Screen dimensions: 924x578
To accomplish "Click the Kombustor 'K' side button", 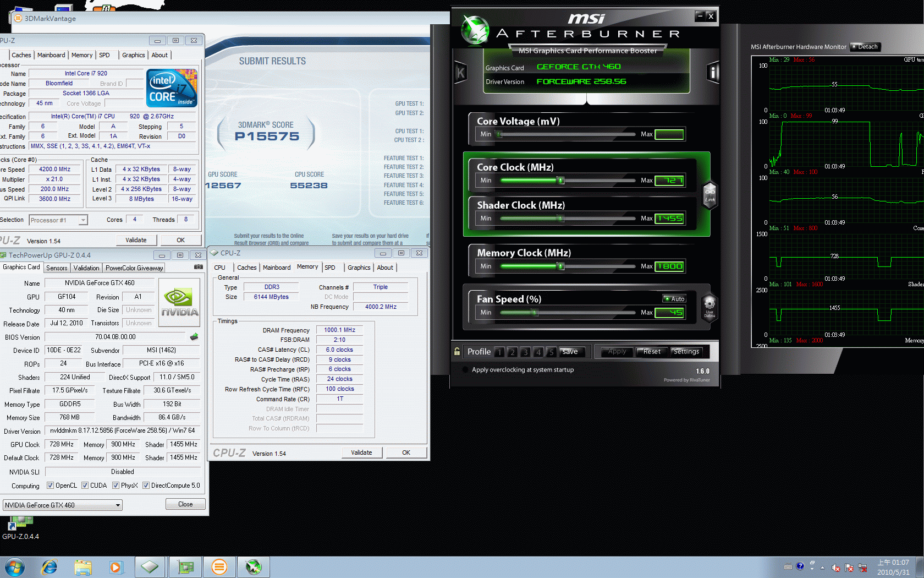I will (460, 73).
